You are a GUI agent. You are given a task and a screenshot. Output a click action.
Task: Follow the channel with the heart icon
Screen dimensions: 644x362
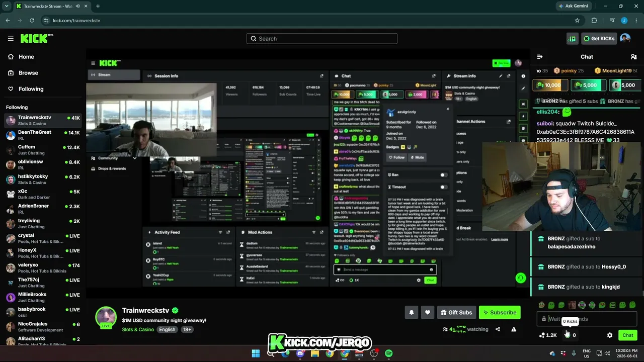click(428, 312)
